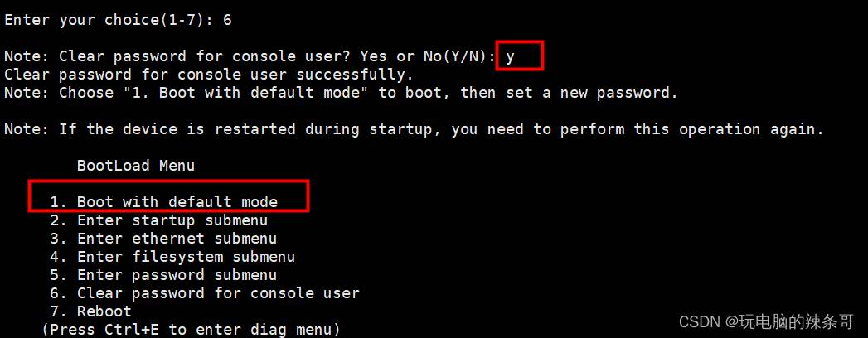Select menu item 1 Boot with default mode

pos(163,202)
